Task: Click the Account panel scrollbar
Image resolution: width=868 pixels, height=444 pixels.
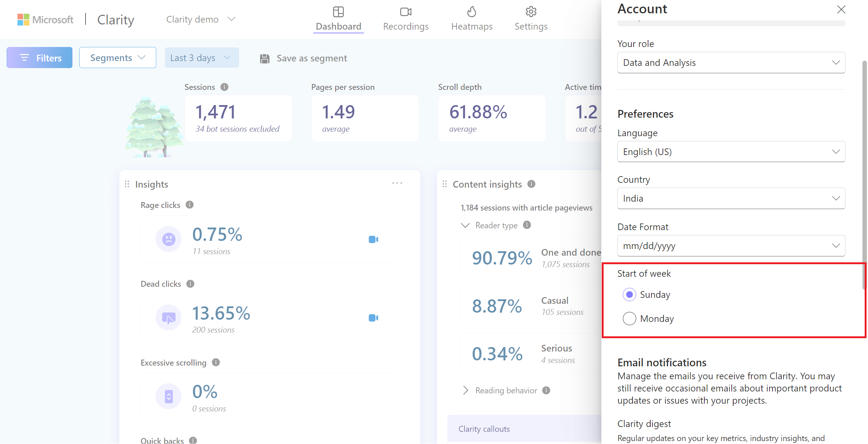Action: 864,175
